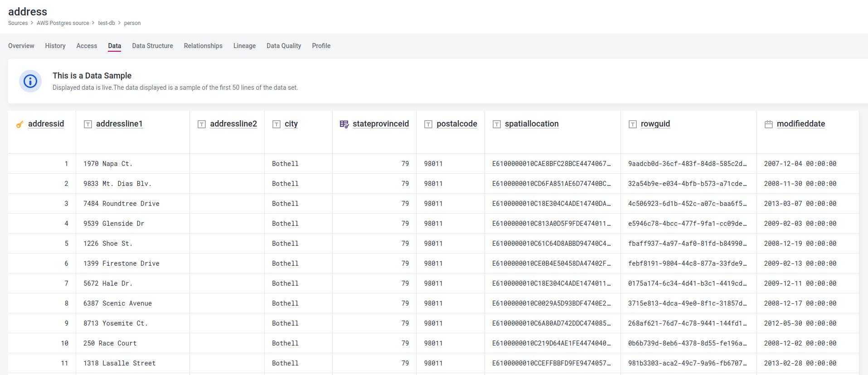Click the key icon beside addressid
This screenshot has height=375, width=868.
click(x=19, y=124)
